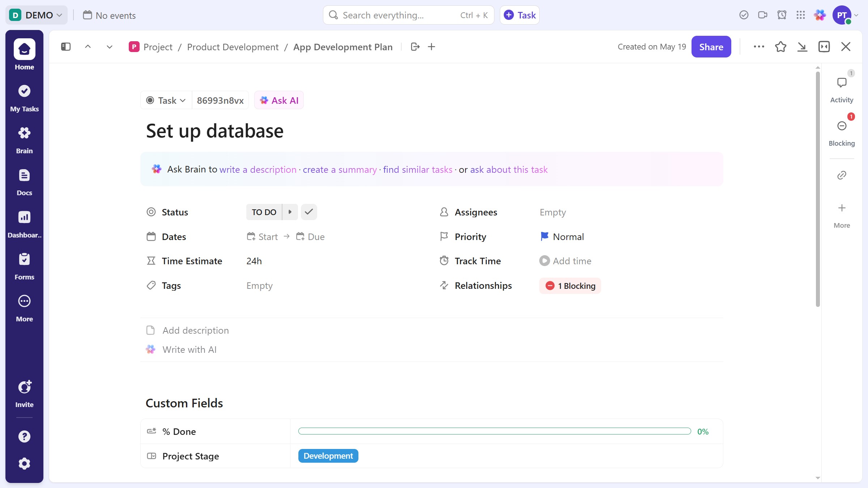
Task: Start the time tracking play button
Action: (x=544, y=261)
